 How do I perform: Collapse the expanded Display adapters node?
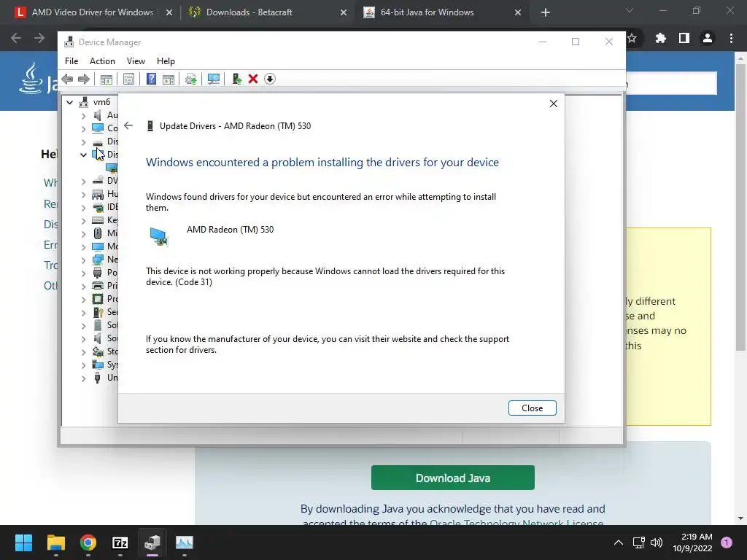point(83,155)
